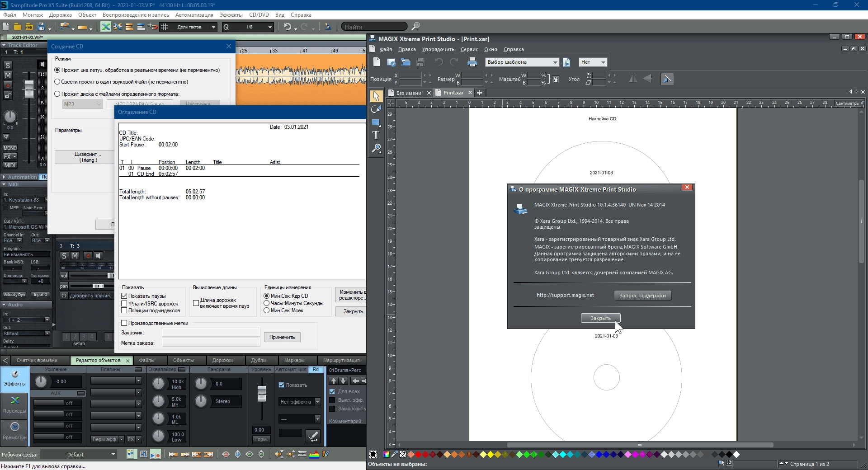Click Закрыть in the About dialog
This screenshot has width=868, height=470.
coord(600,318)
